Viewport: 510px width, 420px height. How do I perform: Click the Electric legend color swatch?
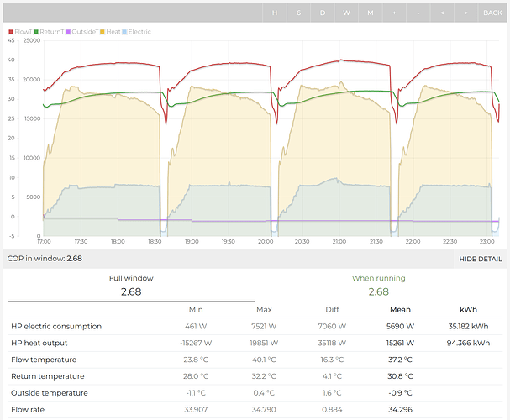click(x=125, y=31)
